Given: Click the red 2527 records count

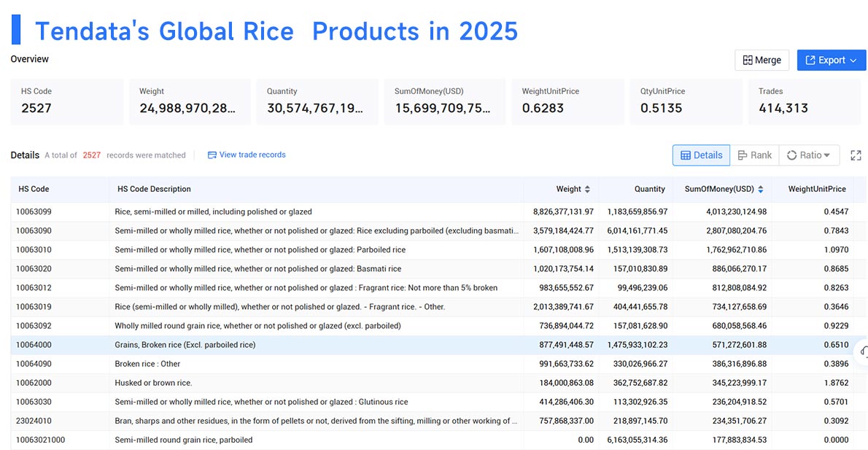Looking at the screenshot, I should (x=92, y=155).
